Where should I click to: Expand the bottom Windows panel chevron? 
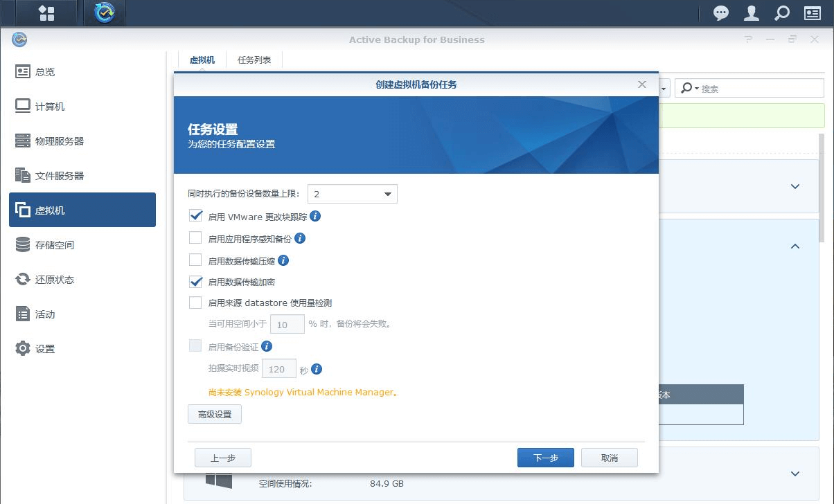[x=795, y=474]
